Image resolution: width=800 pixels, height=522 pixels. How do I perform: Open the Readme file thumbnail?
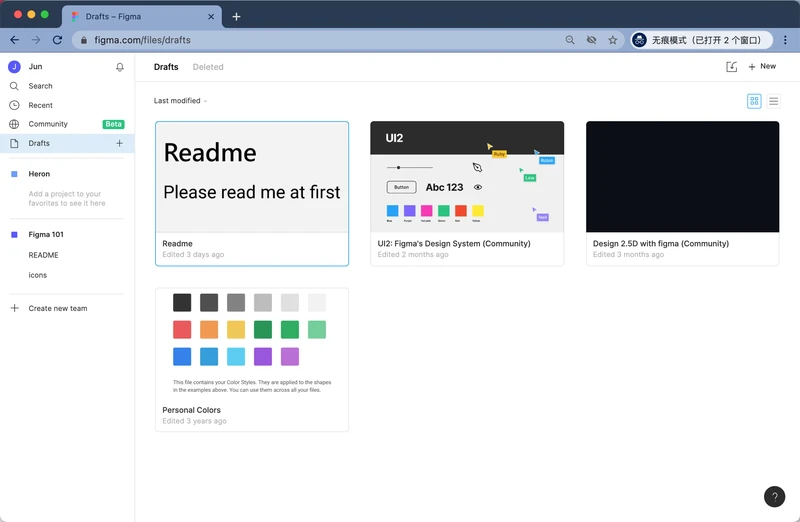[252, 177]
